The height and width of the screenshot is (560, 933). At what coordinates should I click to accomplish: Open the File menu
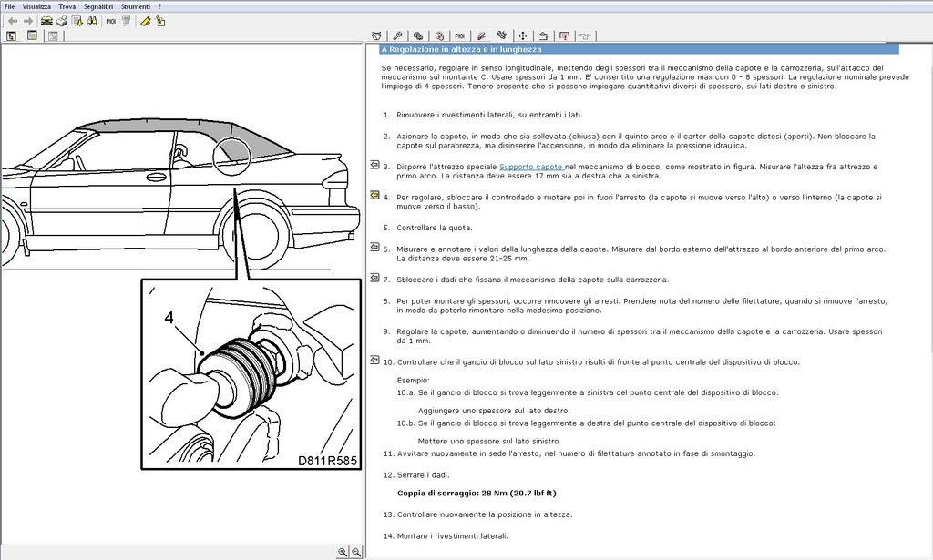point(9,6)
